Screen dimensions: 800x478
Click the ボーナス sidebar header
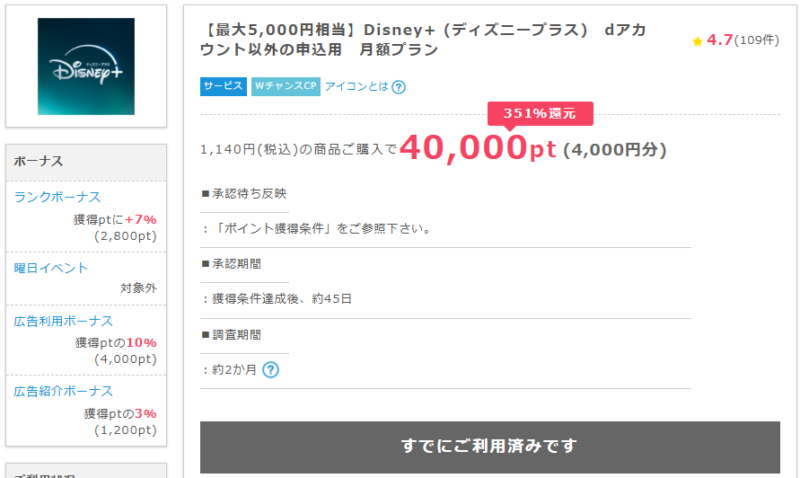coord(39,161)
